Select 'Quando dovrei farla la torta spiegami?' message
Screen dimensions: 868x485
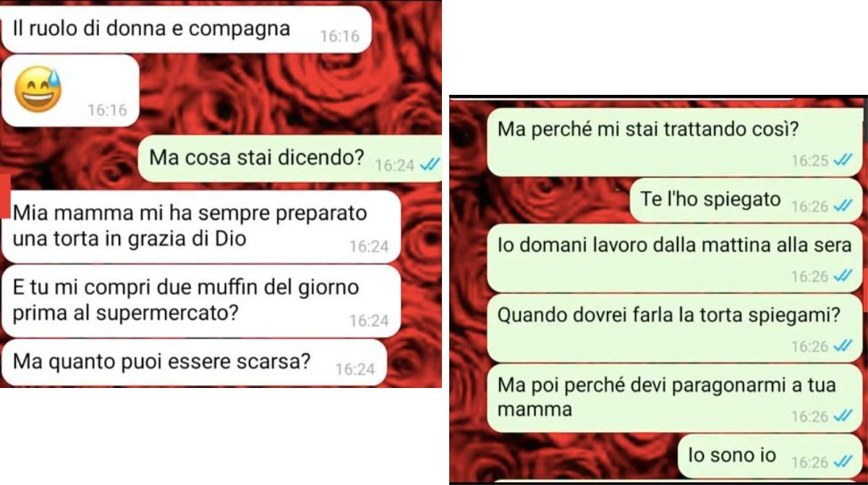(675, 329)
